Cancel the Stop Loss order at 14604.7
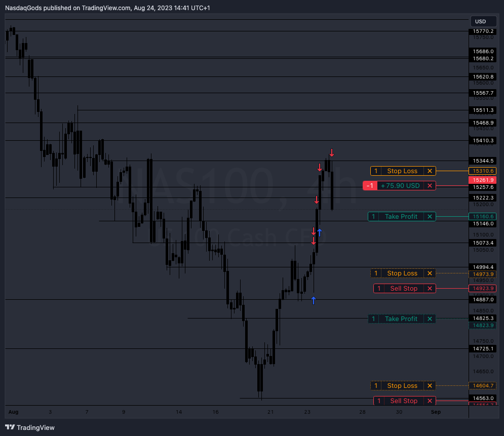The width and height of the screenshot is (504, 436). click(x=430, y=385)
